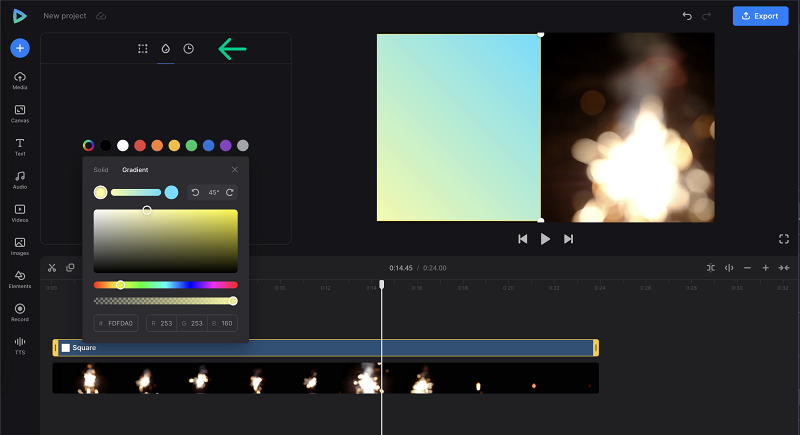Viewport: 800px width, 435px height.
Task: Zoom in the timeline
Action: coord(765,268)
